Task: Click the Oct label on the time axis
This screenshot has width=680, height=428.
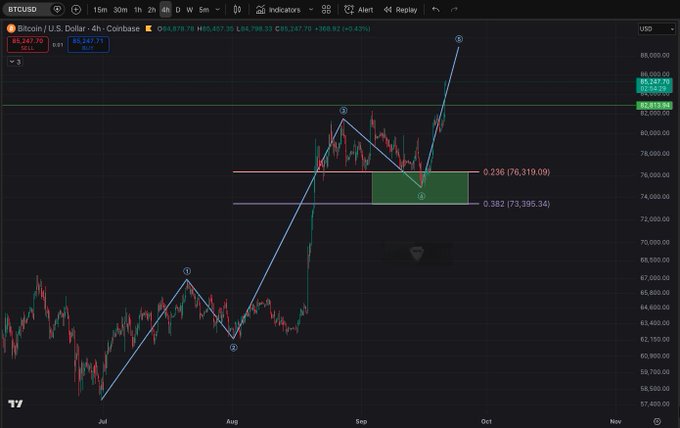Action: pos(486,421)
